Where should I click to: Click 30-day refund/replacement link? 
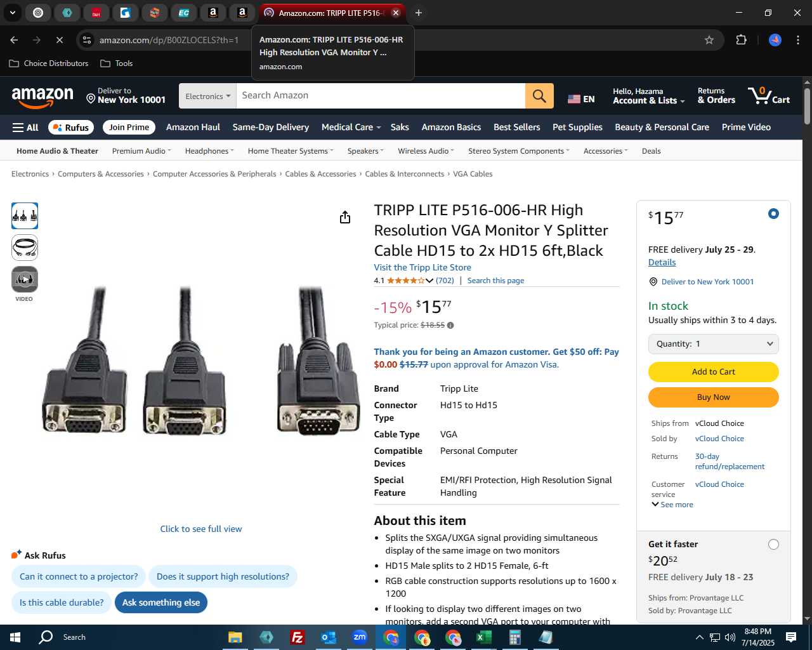[x=730, y=461]
